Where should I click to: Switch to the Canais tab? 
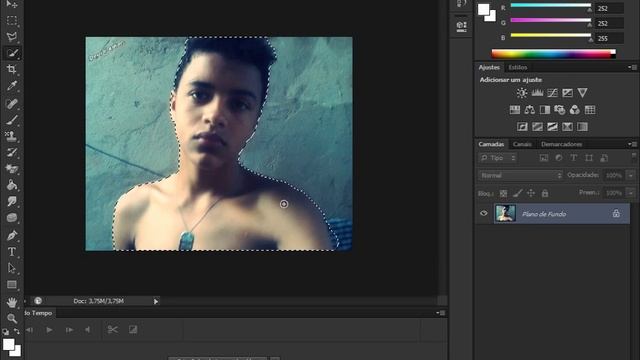[x=522, y=144]
